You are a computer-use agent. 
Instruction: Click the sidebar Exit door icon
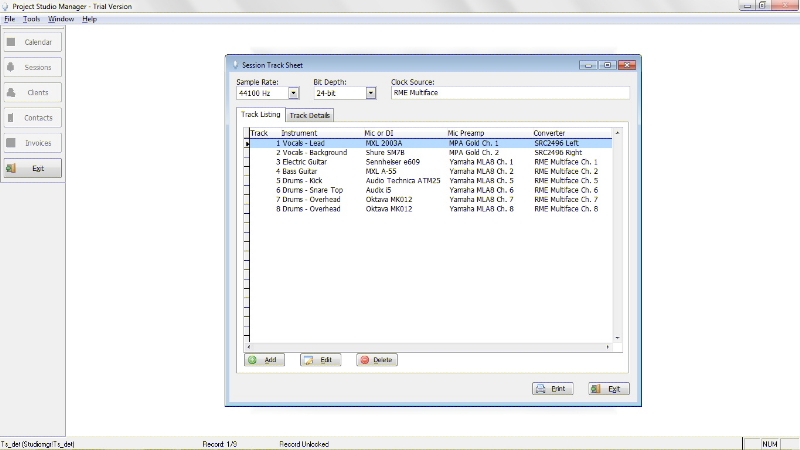tap(12, 168)
